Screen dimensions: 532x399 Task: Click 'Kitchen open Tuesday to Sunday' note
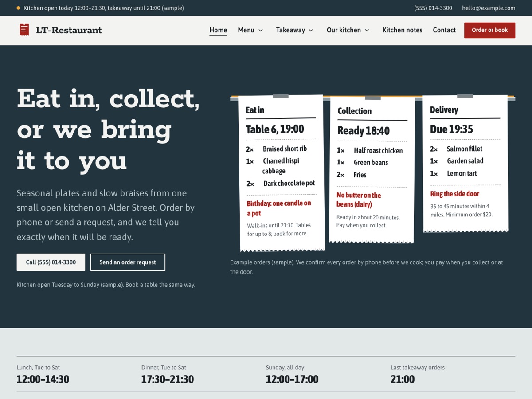[x=106, y=285]
